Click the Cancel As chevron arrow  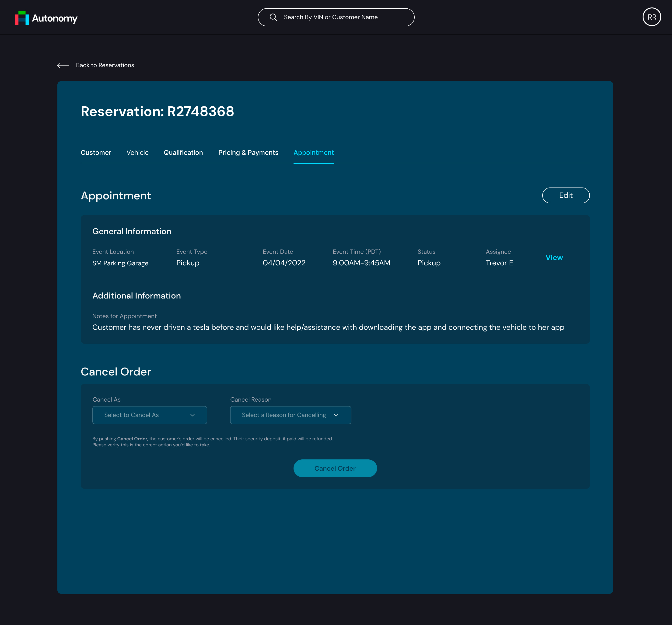(x=192, y=415)
